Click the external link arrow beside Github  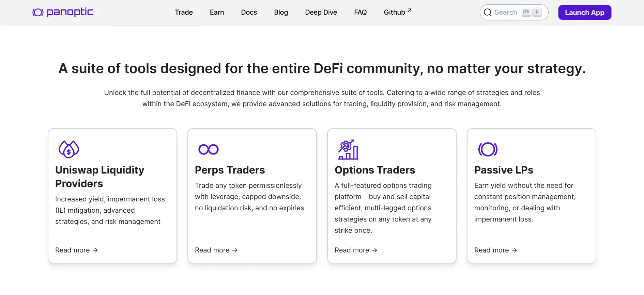(x=409, y=11)
